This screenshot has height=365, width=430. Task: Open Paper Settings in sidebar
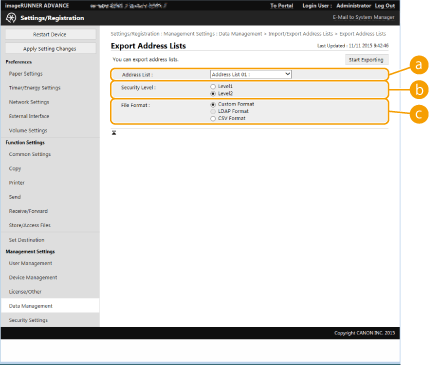point(26,74)
